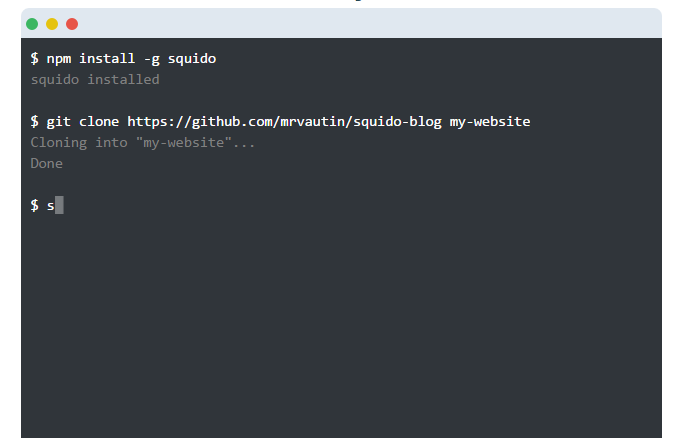Screen dimensions: 679x446
Task: Click the dollar prompt before 'npm install'
Action: pyautogui.click(x=35, y=58)
